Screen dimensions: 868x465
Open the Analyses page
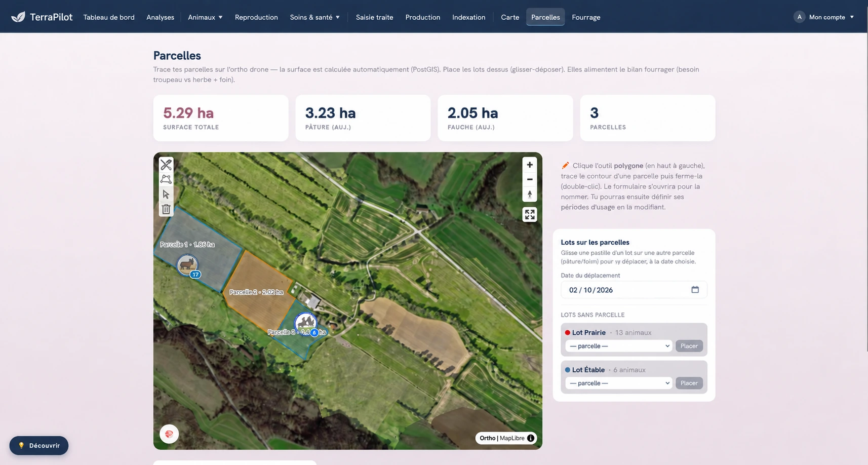pos(160,17)
